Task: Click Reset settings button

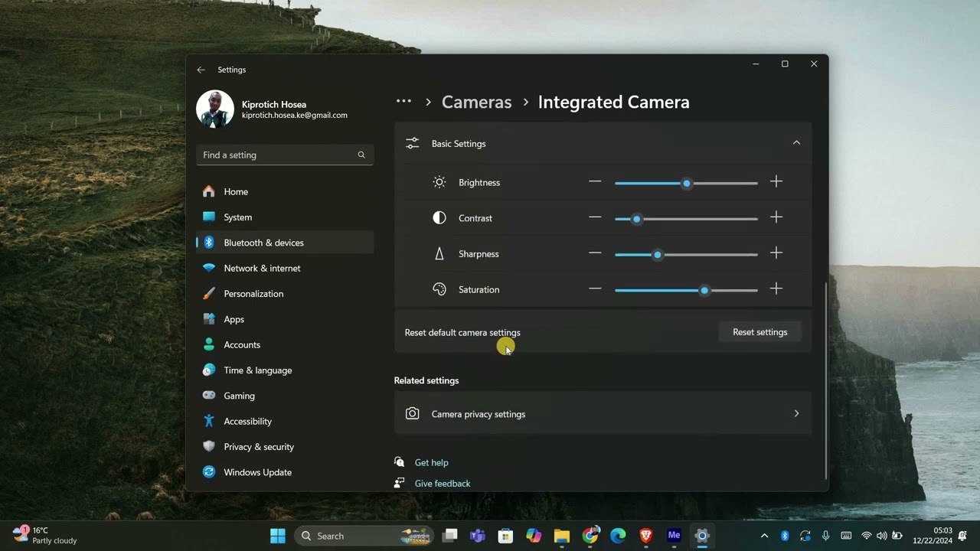Action: pos(760,332)
